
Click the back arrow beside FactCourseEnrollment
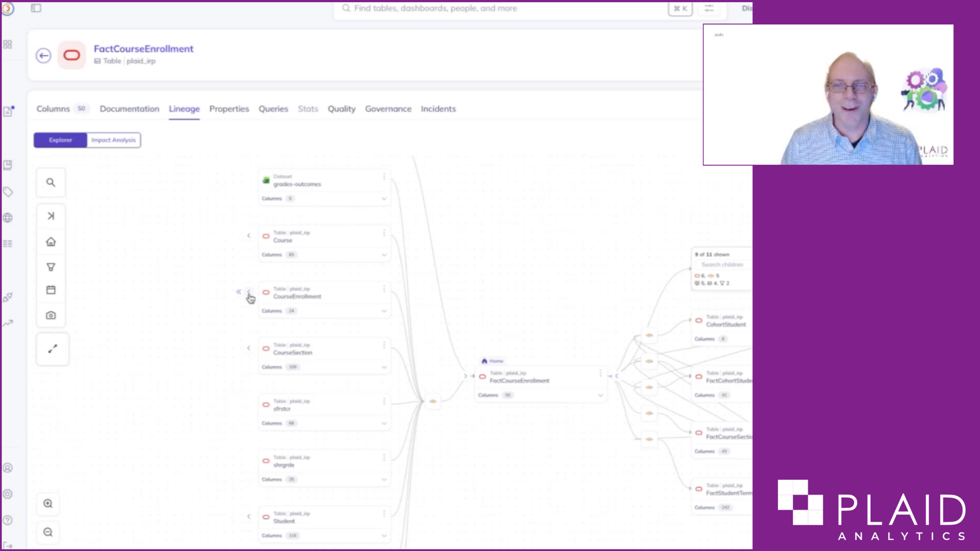(x=44, y=55)
